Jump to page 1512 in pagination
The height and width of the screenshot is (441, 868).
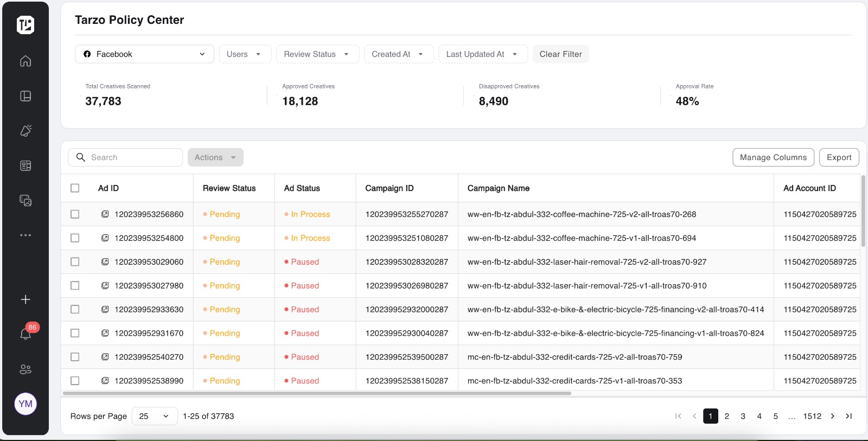click(812, 416)
